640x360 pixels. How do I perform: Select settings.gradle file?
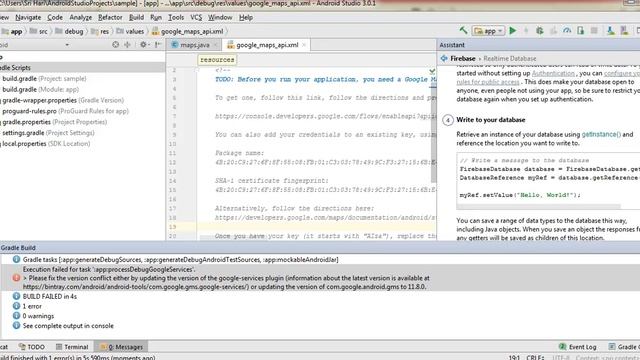point(48,133)
